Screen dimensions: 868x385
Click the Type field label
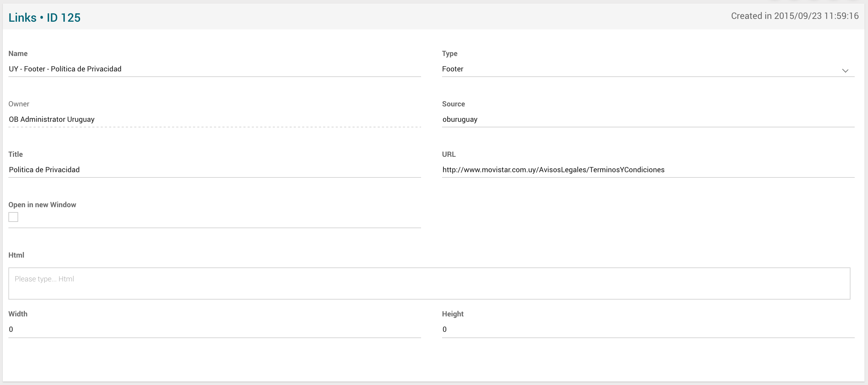[x=449, y=54]
